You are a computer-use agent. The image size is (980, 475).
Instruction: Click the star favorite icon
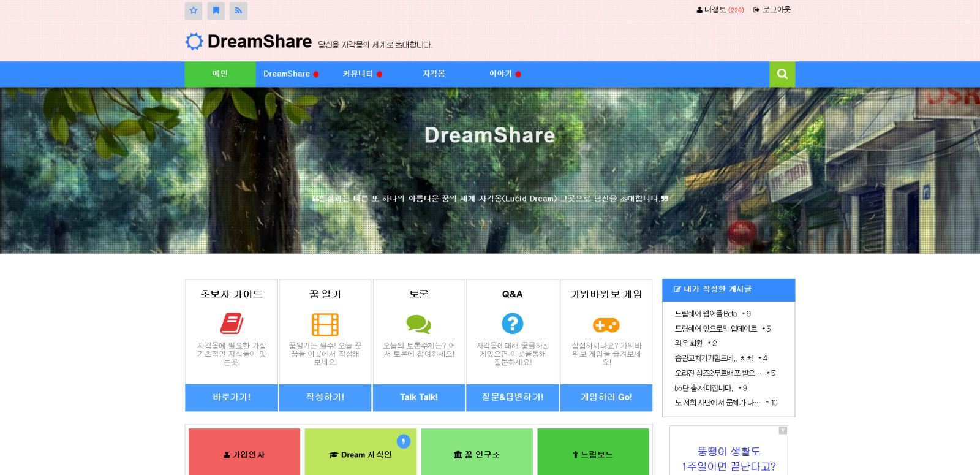click(194, 10)
